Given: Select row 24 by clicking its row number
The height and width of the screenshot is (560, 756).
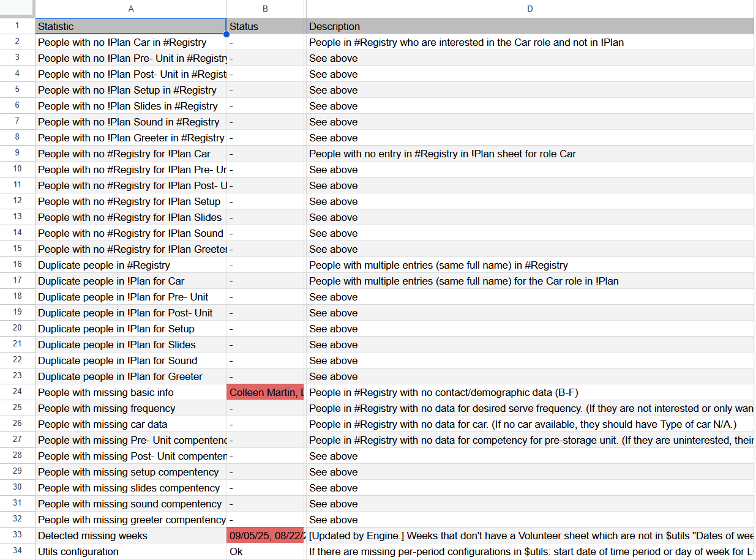Looking at the screenshot, I should [17, 392].
